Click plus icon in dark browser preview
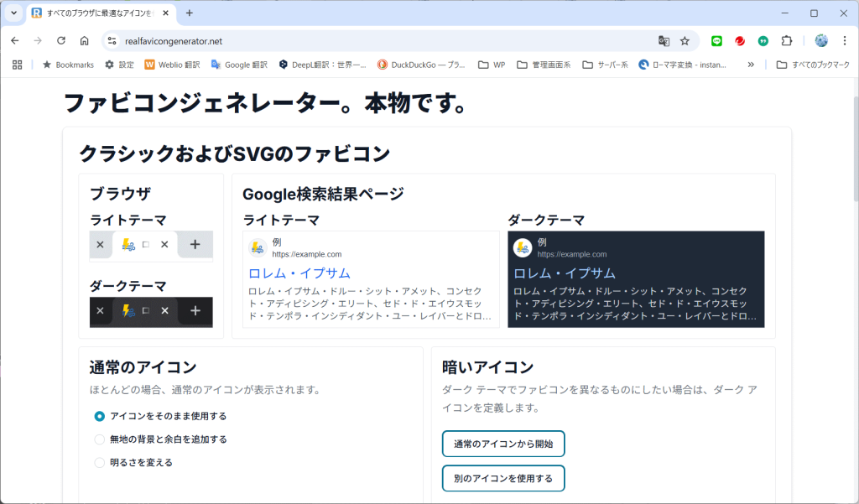 point(195,310)
